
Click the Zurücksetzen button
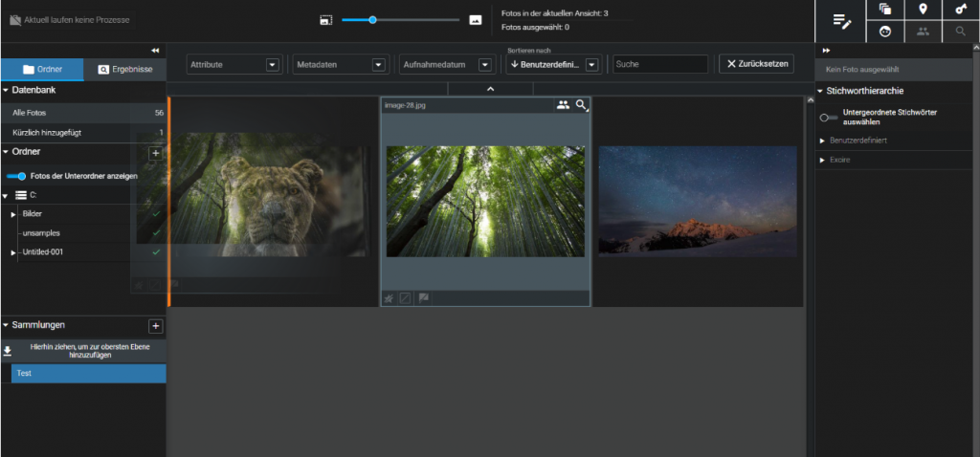coord(756,64)
